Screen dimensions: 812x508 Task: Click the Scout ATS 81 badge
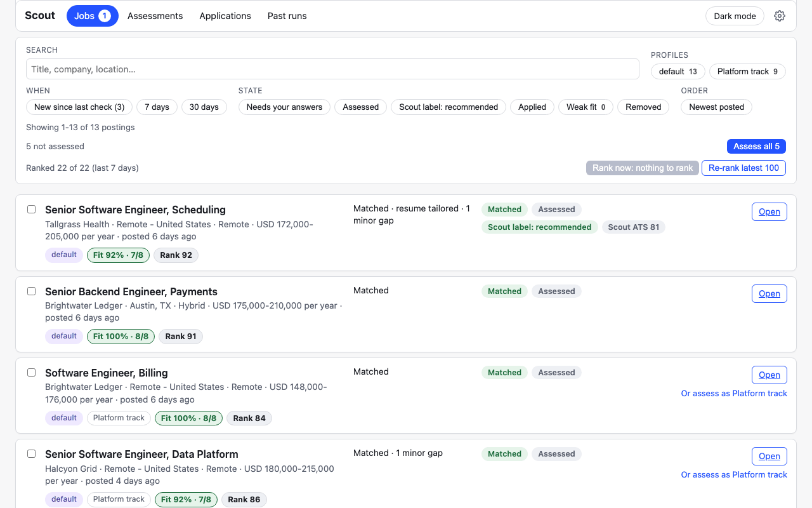[633, 227]
